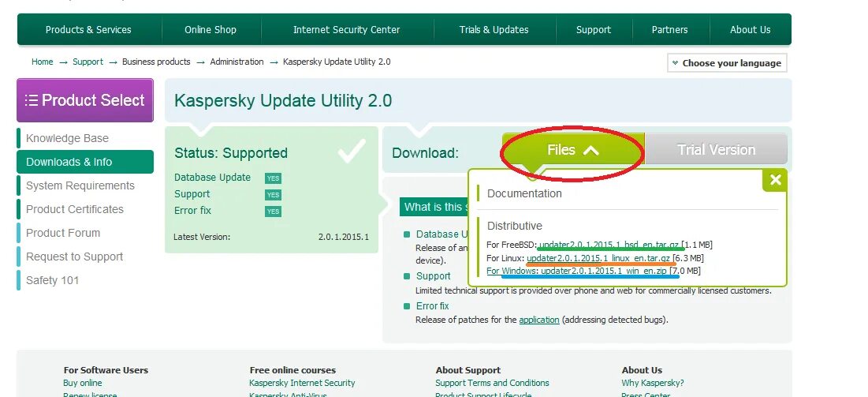Click the Kaspersky Update Utility 2.0 heading
Image resolution: width=868 pixels, height=397 pixels.
tap(283, 100)
